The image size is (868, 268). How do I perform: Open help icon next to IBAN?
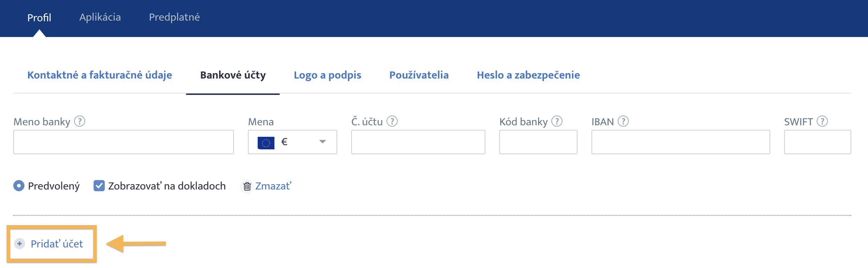pyautogui.click(x=623, y=121)
